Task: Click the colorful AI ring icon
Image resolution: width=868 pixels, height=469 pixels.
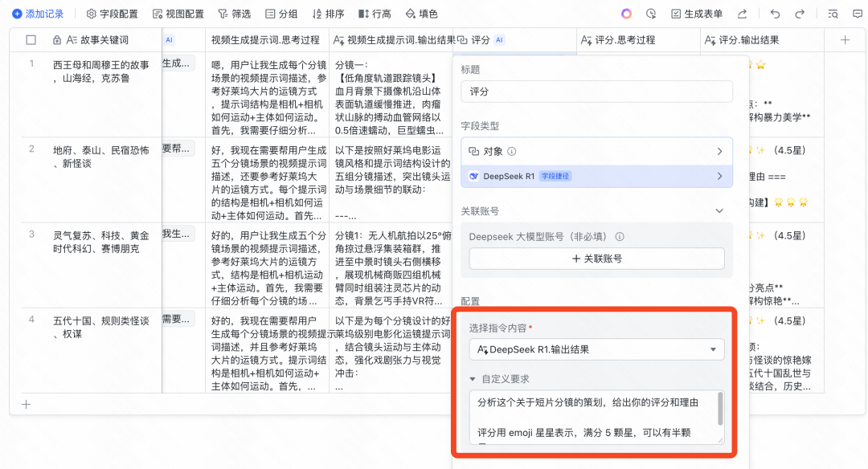Action: pos(626,14)
